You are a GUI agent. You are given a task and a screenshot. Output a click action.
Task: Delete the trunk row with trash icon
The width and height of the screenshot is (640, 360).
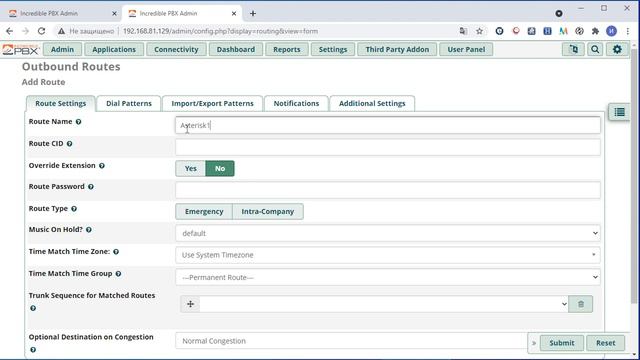(581, 304)
